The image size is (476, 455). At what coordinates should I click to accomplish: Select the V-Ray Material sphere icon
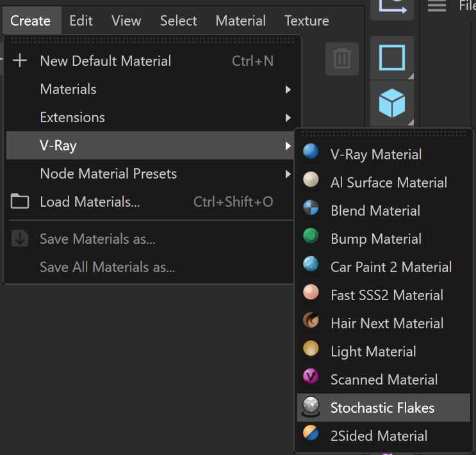pos(311,152)
